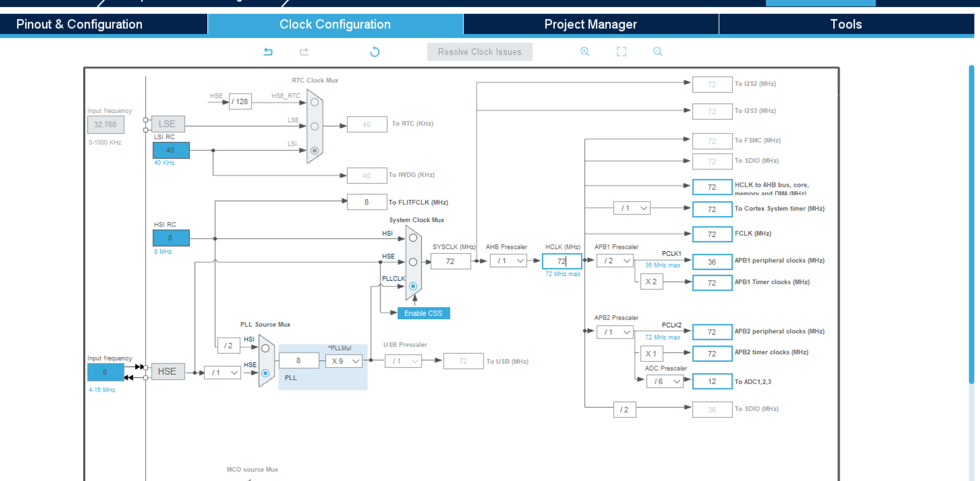The width and height of the screenshot is (980, 481).
Task: Click the APB2 peripheral clocks value box
Action: tap(712, 332)
